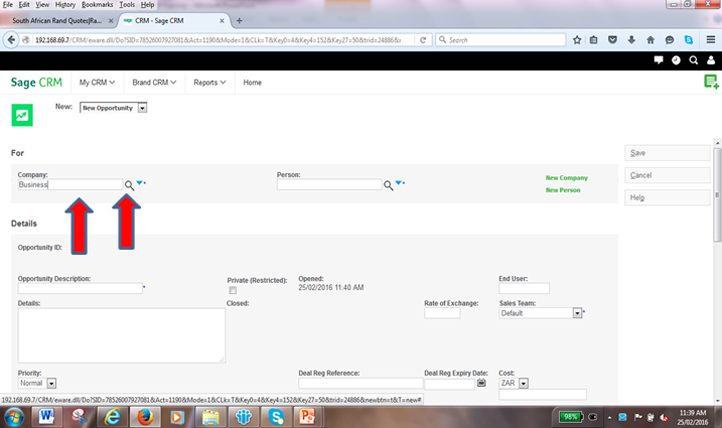722x428 pixels.
Task: Open the Person advanced find arrow
Action: pos(399,183)
